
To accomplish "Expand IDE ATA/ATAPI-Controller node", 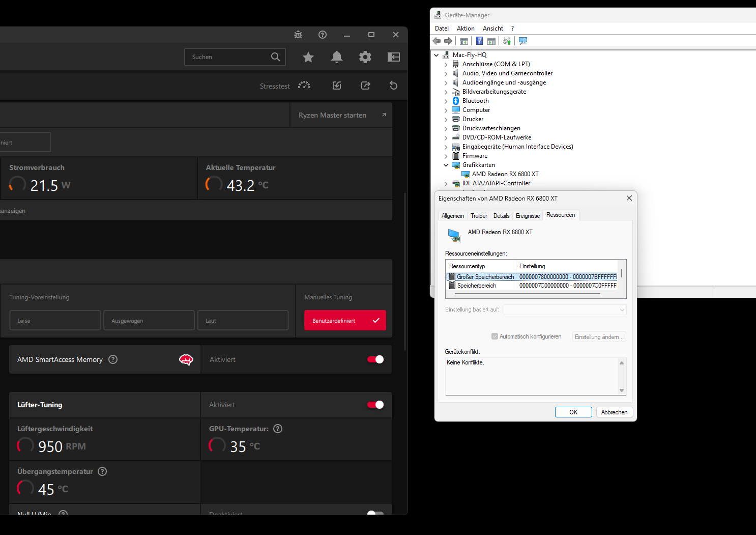I will click(446, 183).
